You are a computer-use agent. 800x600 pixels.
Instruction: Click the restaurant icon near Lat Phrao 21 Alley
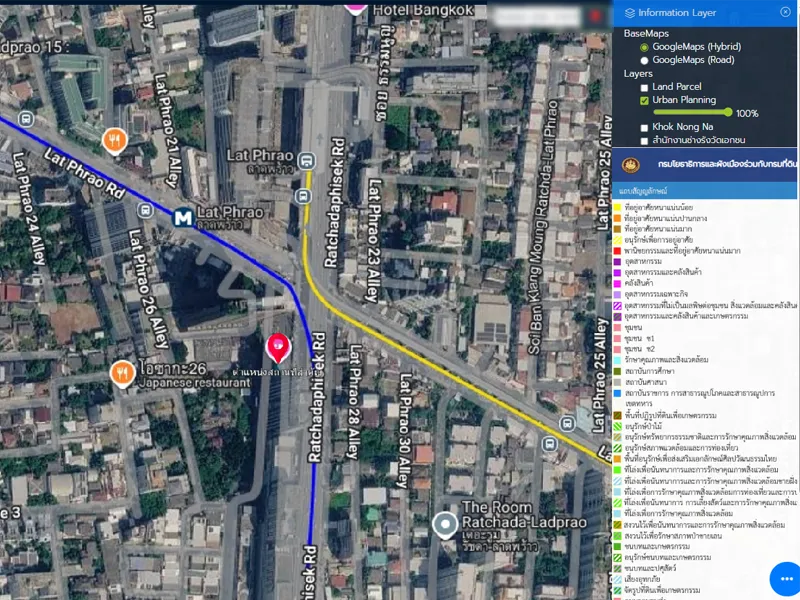[x=116, y=139]
